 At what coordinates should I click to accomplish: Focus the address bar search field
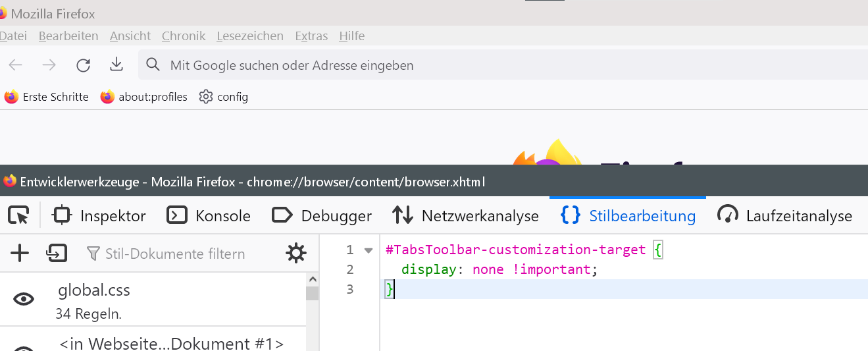click(503, 65)
